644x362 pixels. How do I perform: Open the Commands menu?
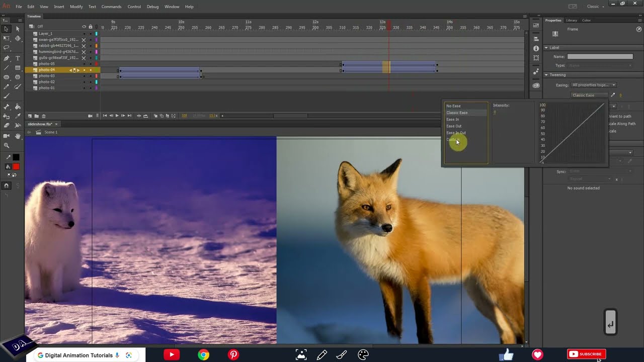pos(111,7)
